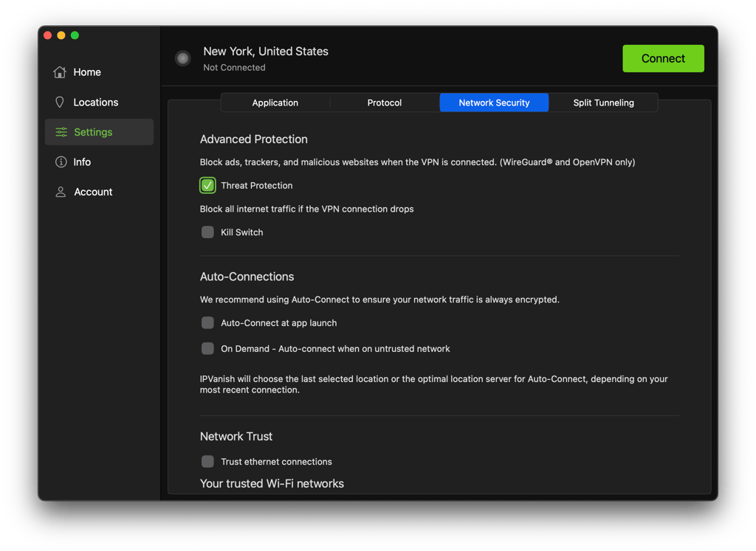This screenshot has width=756, height=551.
Task: Click the Info circle icon
Action: [61, 162]
